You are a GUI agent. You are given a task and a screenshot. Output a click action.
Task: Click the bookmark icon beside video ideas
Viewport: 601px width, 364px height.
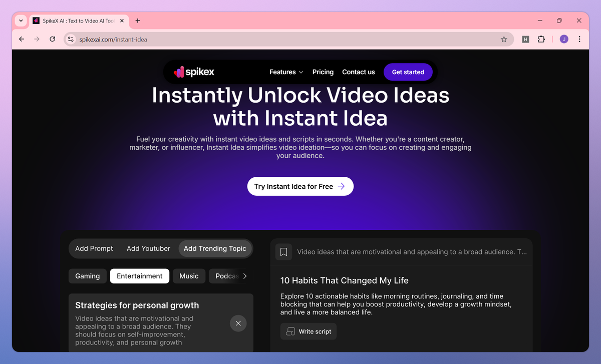(x=283, y=252)
